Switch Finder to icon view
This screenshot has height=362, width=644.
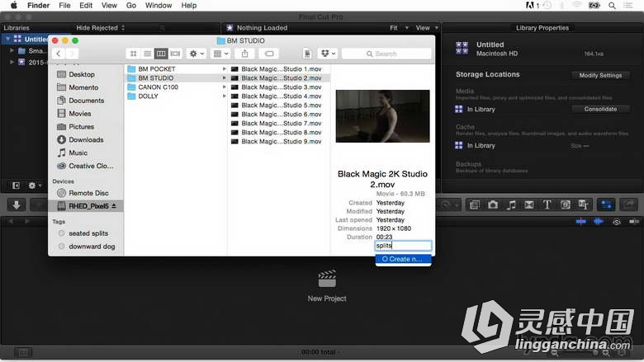(134, 54)
